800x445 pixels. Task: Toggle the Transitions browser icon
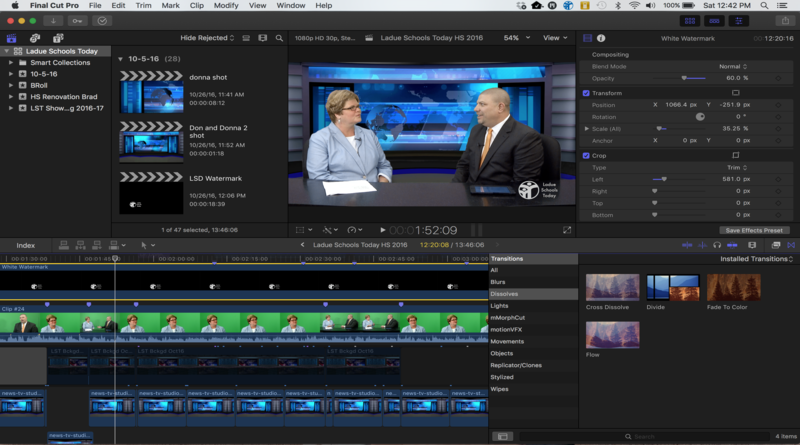point(791,245)
